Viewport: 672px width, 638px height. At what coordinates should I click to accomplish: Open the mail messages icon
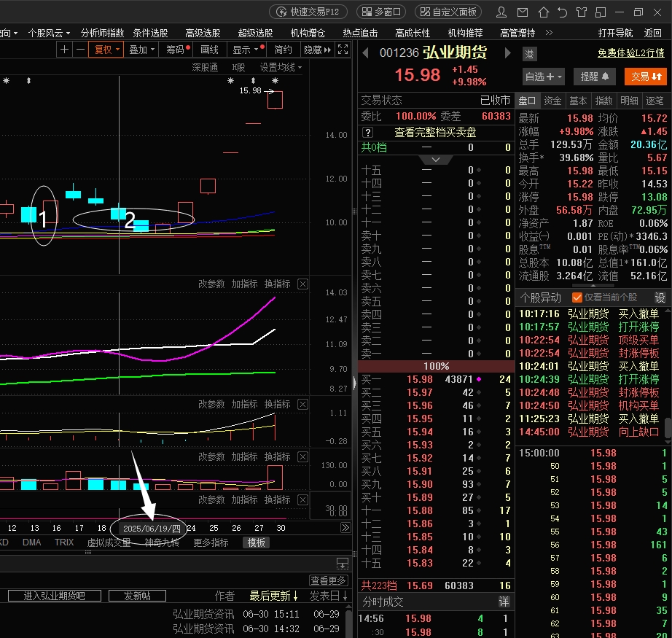pyautogui.click(x=523, y=12)
